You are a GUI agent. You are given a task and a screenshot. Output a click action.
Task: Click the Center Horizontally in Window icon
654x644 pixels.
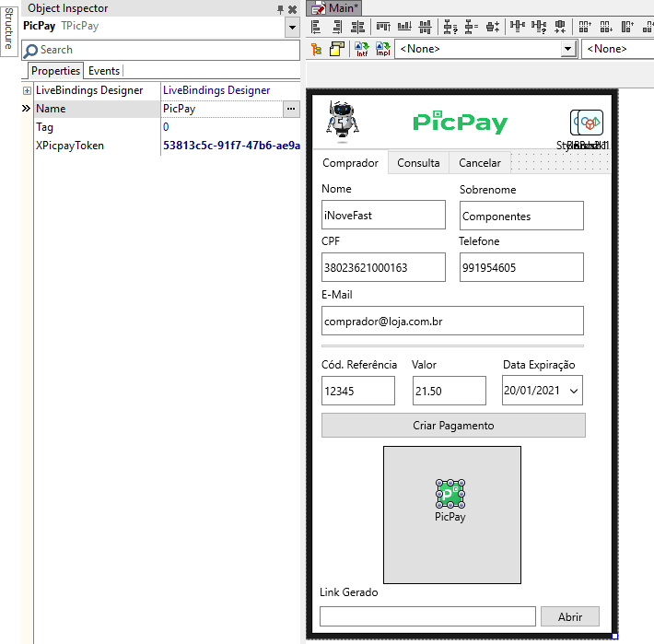pos(560,27)
